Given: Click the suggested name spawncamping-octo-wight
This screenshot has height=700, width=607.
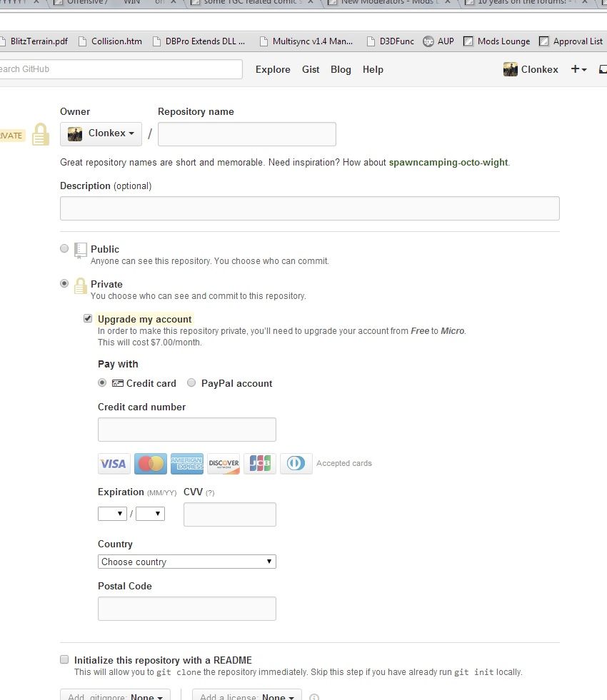Looking at the screenshot, I should (448, 162).
